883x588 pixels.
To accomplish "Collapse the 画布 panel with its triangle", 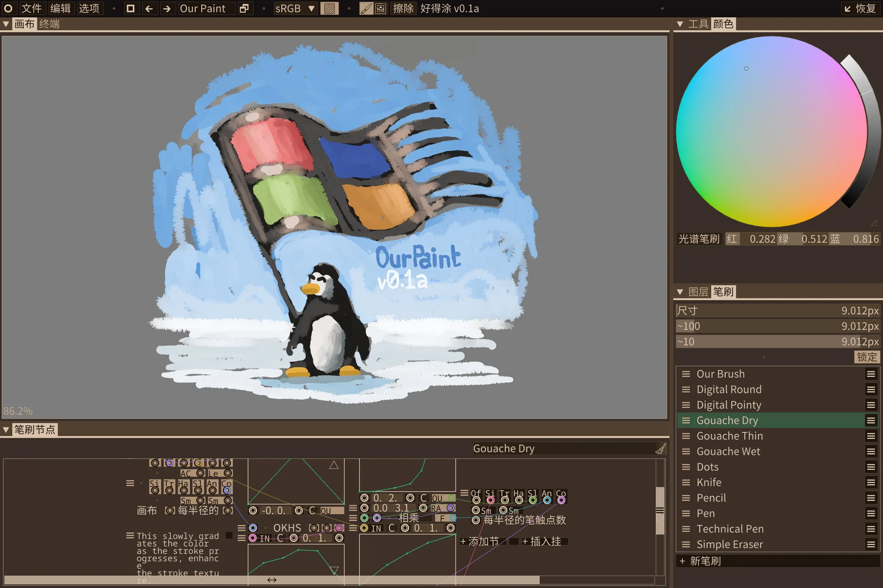I will tap(6, 24).
